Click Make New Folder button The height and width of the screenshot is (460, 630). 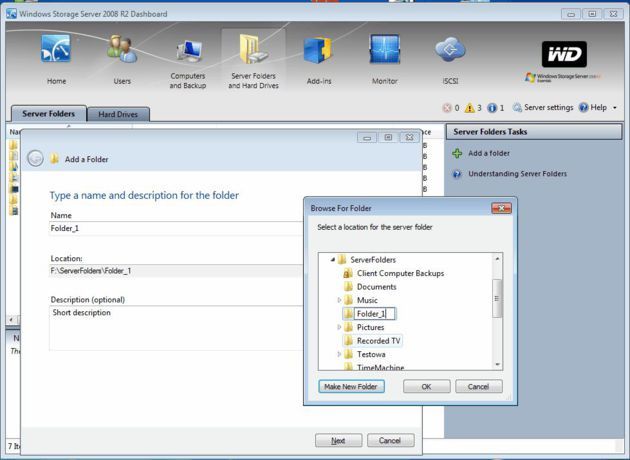point(351,386)
